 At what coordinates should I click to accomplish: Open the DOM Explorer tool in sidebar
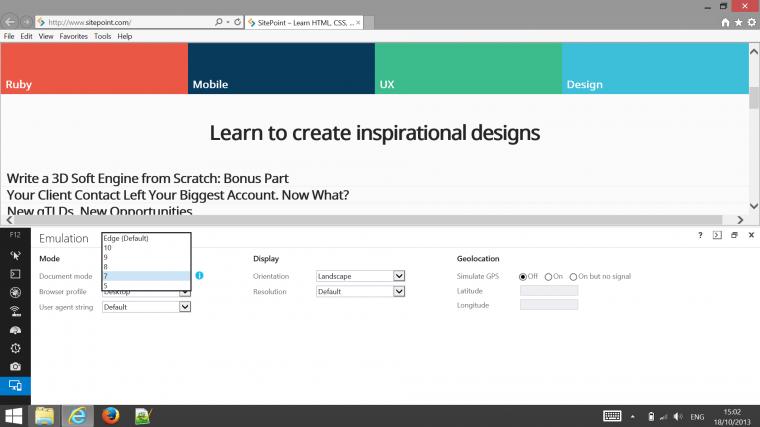click(x=15, y=255)
